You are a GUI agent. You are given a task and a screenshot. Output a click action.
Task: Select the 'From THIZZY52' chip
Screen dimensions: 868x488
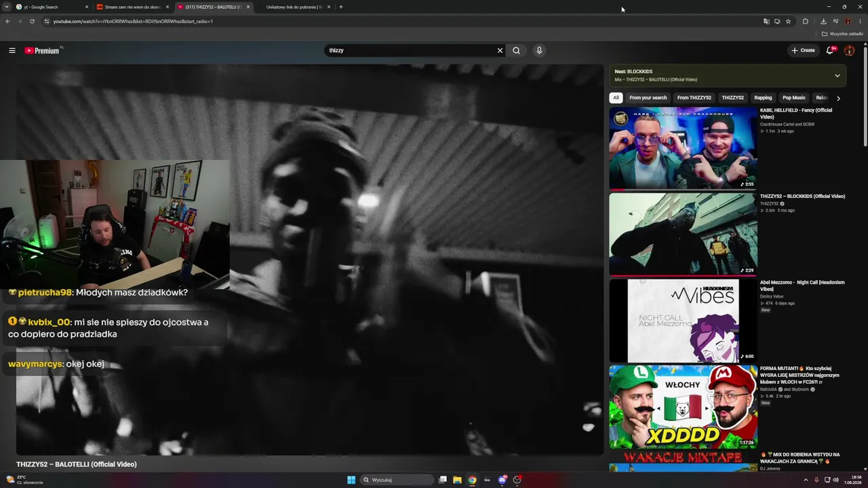click(x=694, y=98)
